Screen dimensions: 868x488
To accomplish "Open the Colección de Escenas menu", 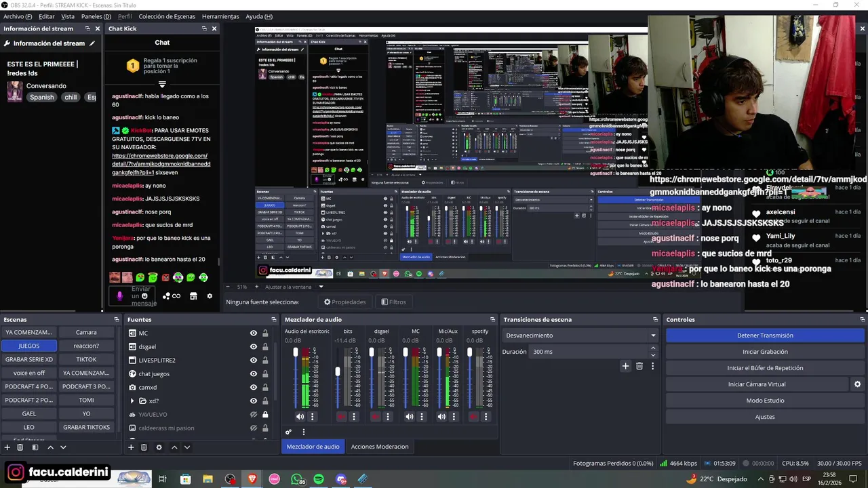I will point(167,16).
